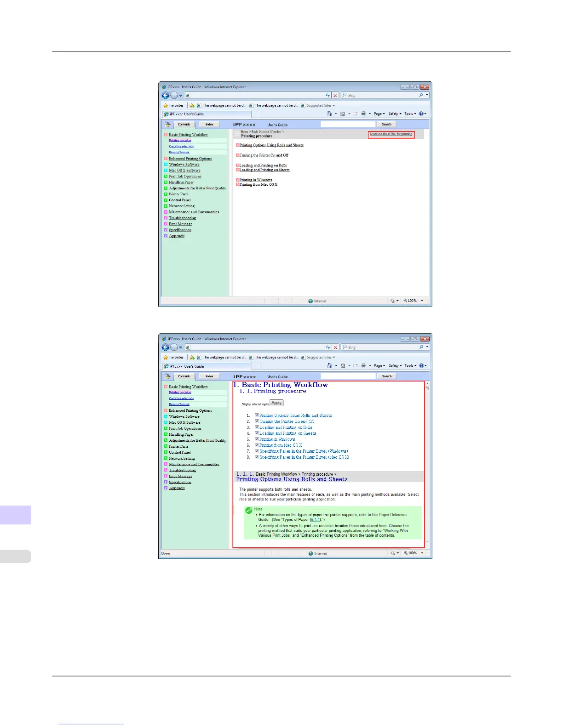The height and width of the screenshot is (728, 563).
Task: Click Home icon in lower IE command bar
Action: (329, 365)
